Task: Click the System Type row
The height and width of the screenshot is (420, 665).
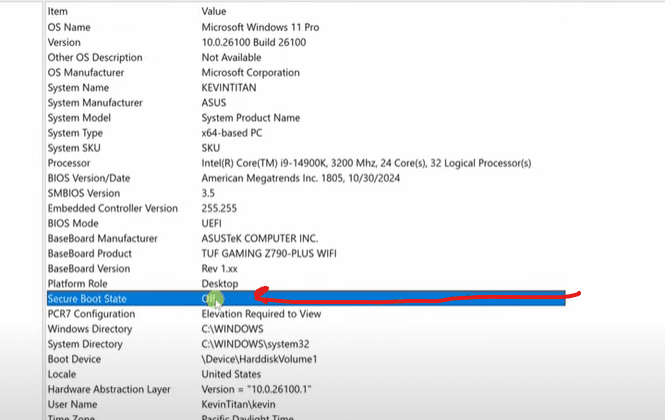Action: (76, 132)
